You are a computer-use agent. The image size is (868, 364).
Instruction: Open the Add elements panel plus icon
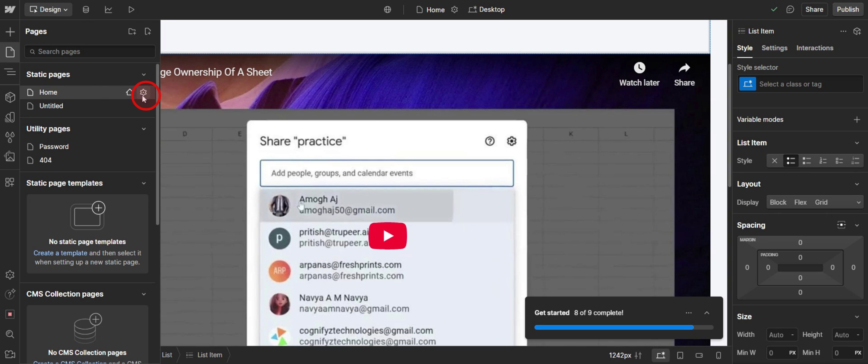[x=10, y=32]
